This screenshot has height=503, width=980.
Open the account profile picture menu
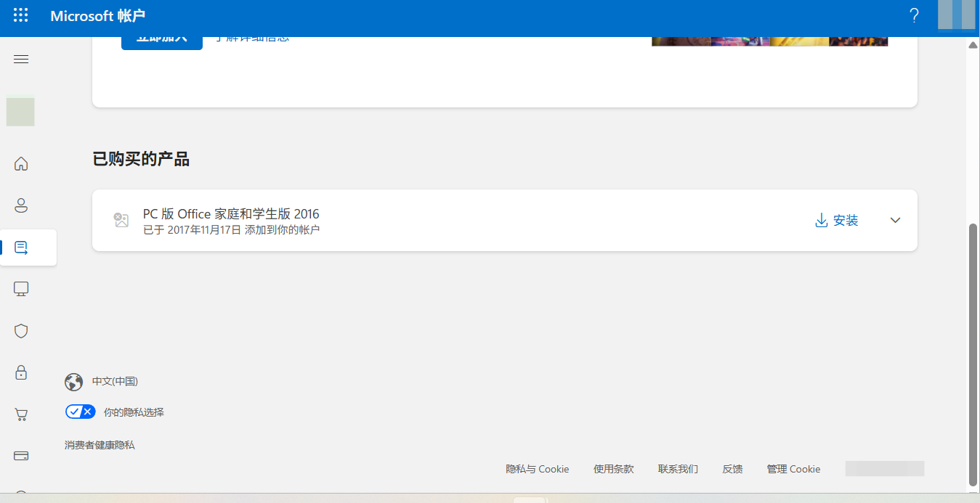click(x=956, y=15)
